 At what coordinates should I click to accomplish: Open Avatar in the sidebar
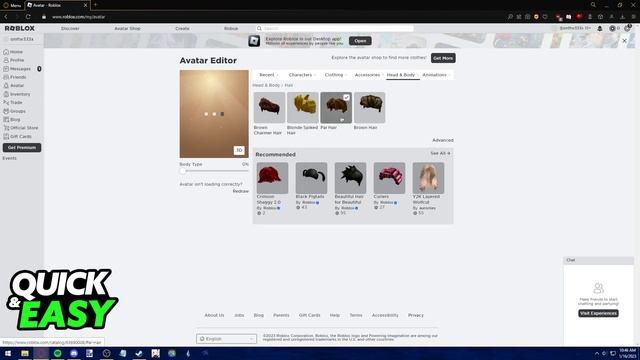(x=13, y=86)
